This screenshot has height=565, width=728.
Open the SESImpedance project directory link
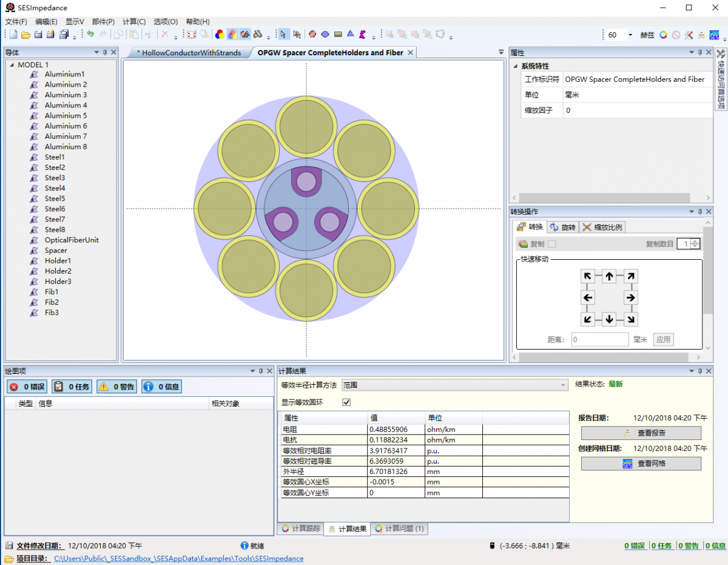point(178,558)
